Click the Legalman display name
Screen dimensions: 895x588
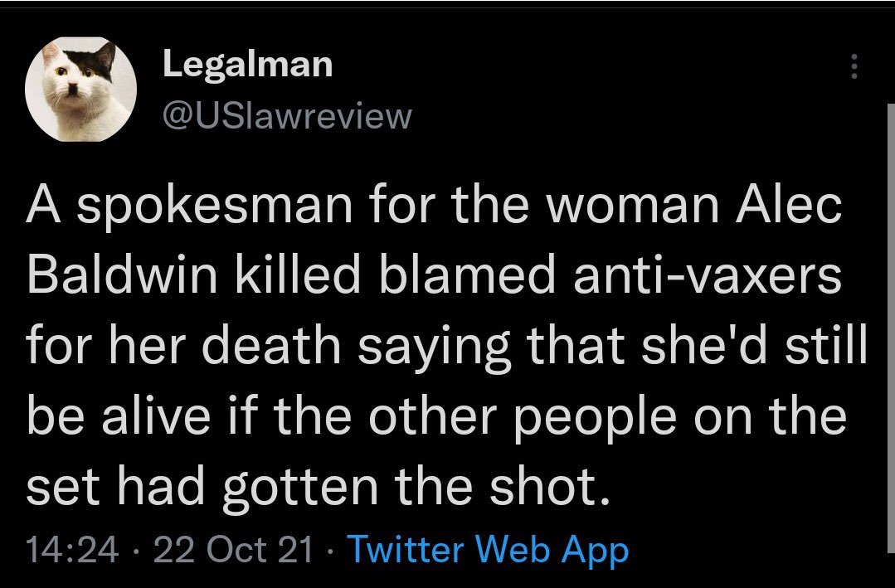click(x=247, y=64)
